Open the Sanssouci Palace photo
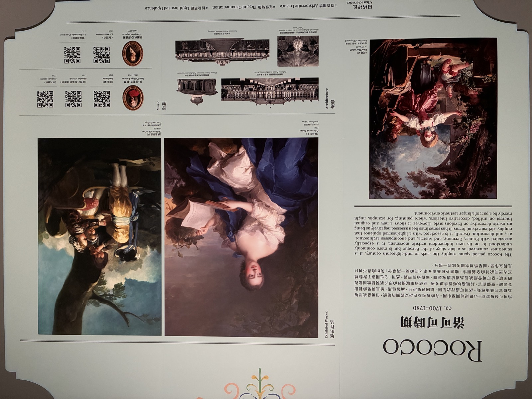The width and height of the screenshot is (532, 399). pos(222,52)
